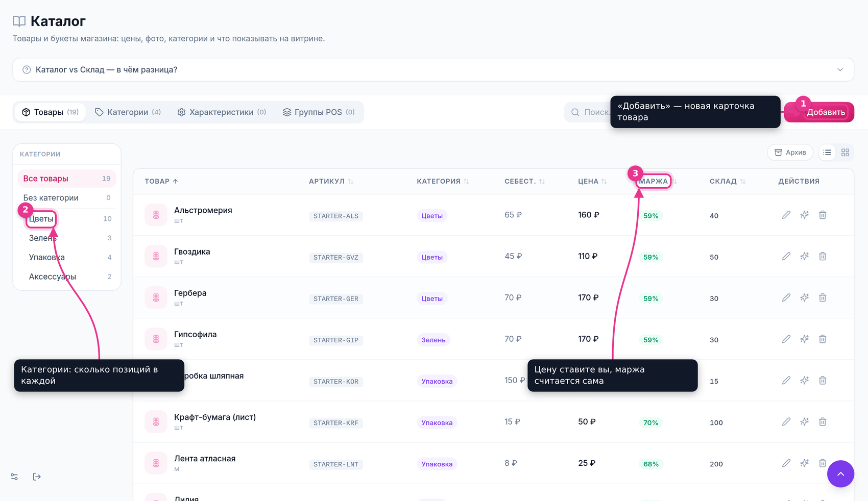
Task: Click the sparkle icon for Коробка шляпная
Action: pyautogui.click(x=804, y=380)
